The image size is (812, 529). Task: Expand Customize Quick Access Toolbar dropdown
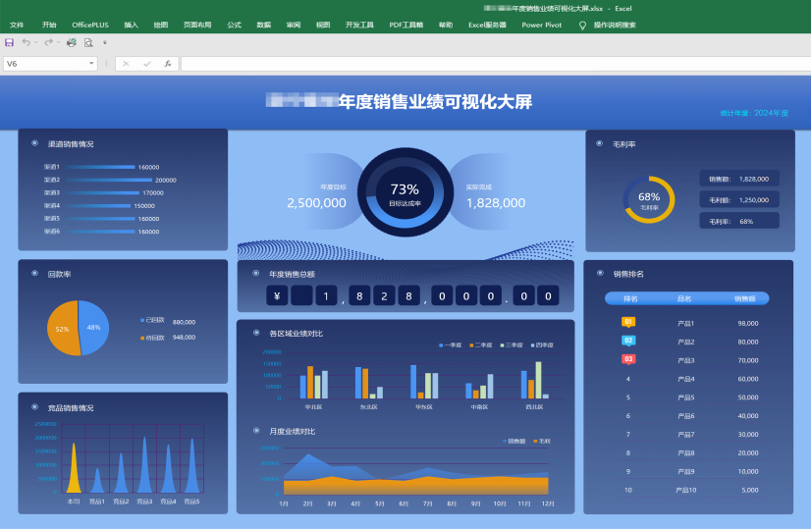[x=105, y=43]
